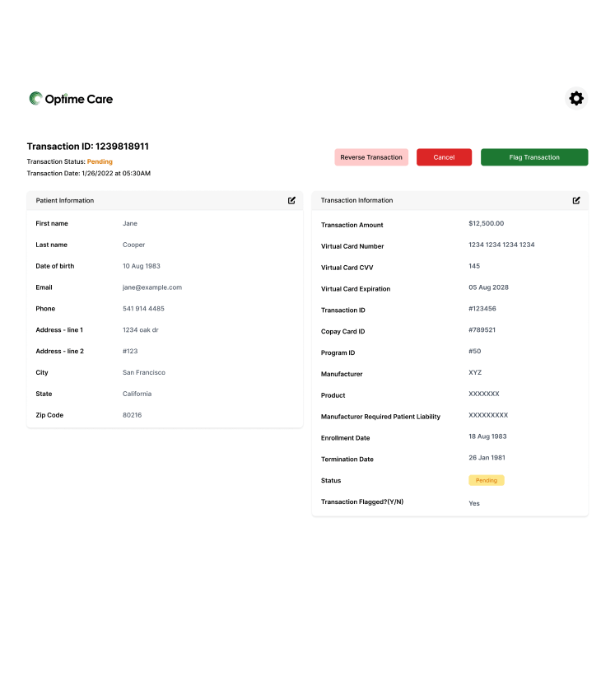Click the Transaction ID heading 1239818911
The width and height of the screenshot is (615, 700).
[x=88, y=147]
